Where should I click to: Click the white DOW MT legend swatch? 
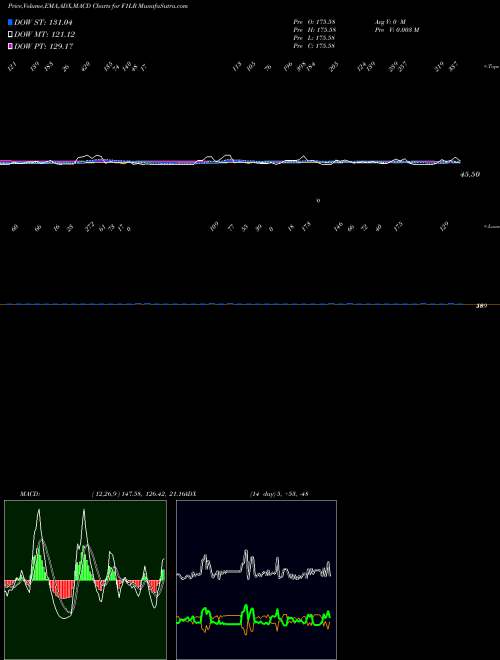pyautogui.click(x=10, y=34)
